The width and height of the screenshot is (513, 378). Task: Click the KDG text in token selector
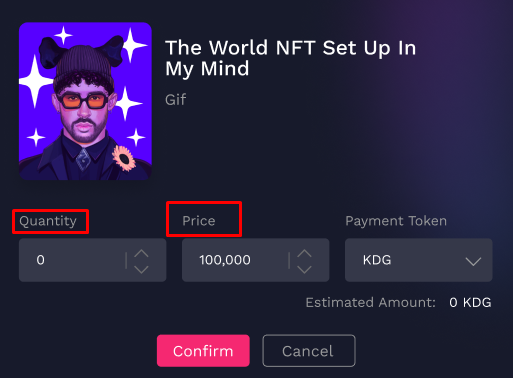coord(377,260)
